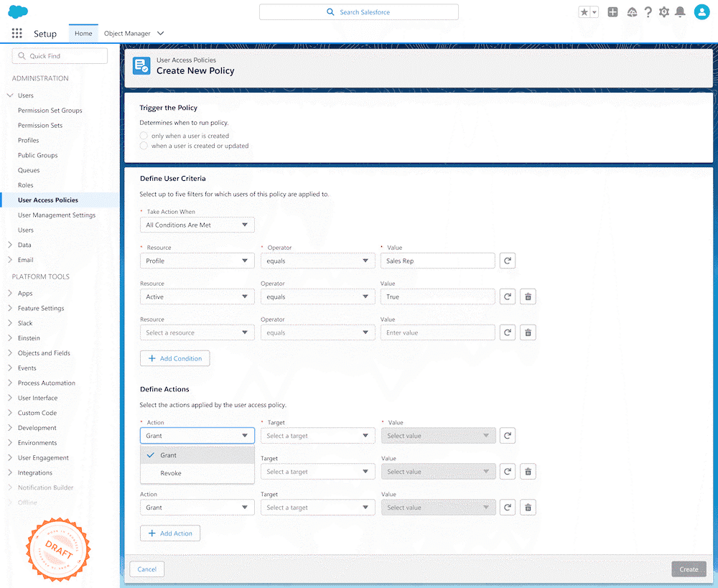Open Permission Set Groups in sidebar

tap(50, 111)
